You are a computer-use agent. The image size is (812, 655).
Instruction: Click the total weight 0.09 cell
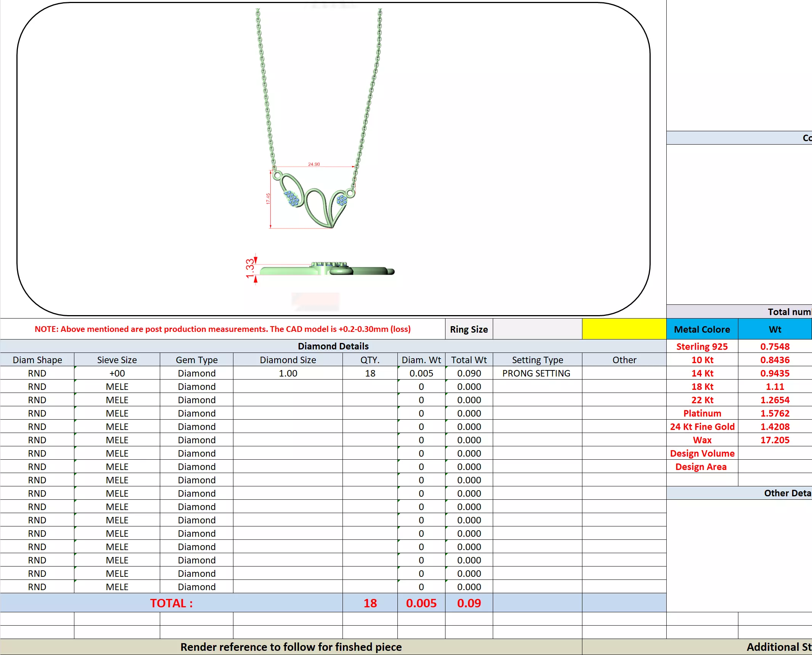click(x=469, y=603)
